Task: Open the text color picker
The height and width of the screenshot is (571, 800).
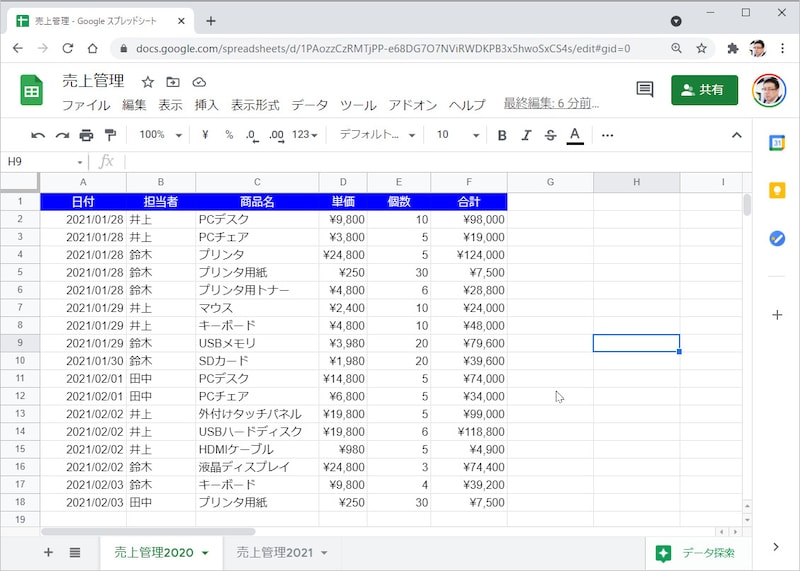Action: (575, 135)
